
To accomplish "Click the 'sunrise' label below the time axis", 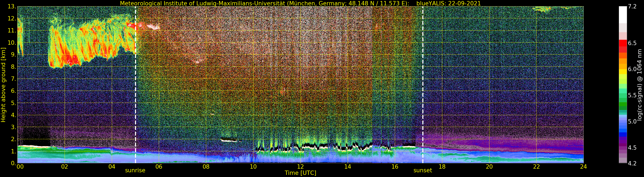I will pyautogui.click(x=135, y=171).
